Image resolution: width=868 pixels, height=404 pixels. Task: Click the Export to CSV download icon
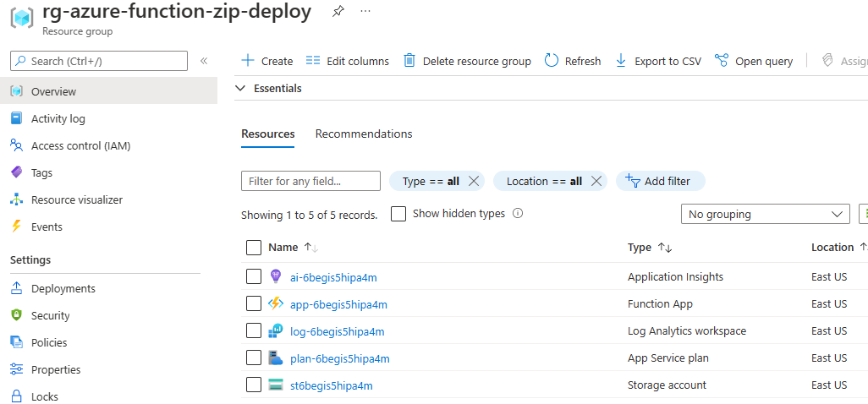[621, 60]
